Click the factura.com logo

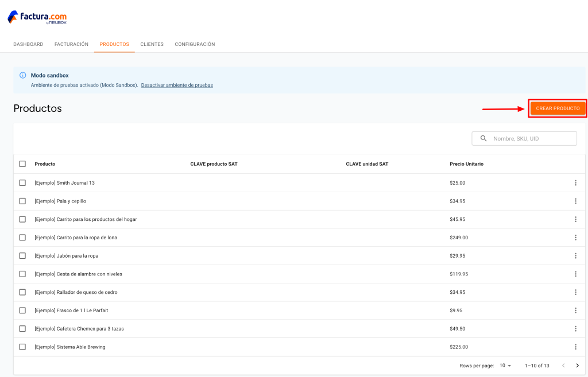37,17
